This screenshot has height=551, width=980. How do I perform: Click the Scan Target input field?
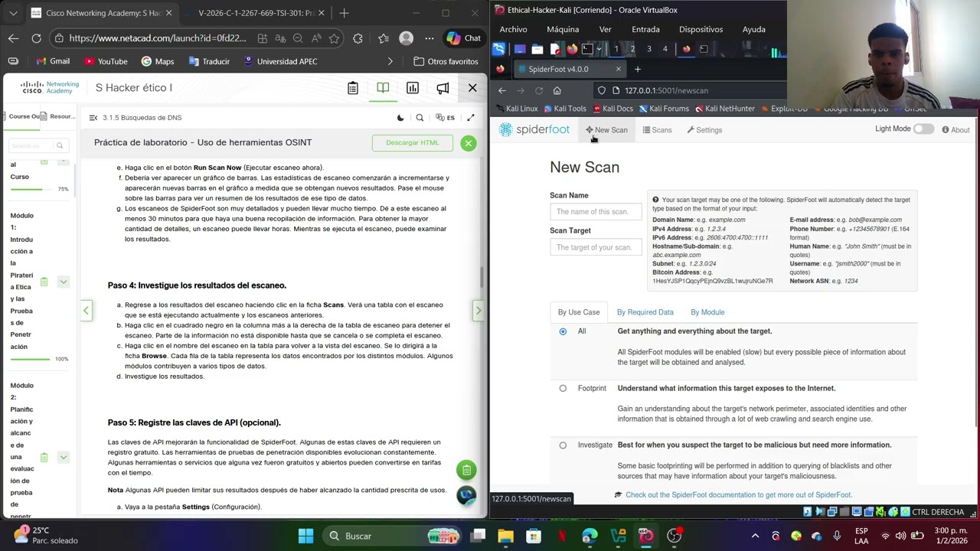tap(596, 247)
